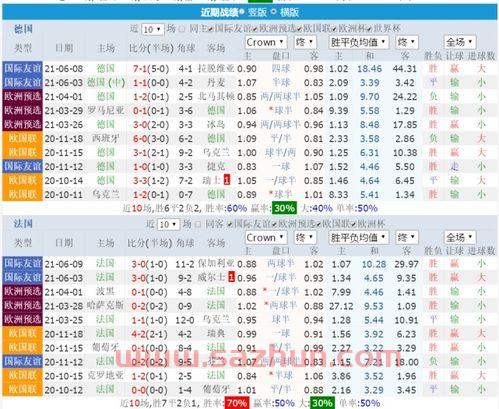The height and width of the screenshot is (409, 499).
Task: Click green 30% 赢率 value for Germany
Action: (284, 208)
